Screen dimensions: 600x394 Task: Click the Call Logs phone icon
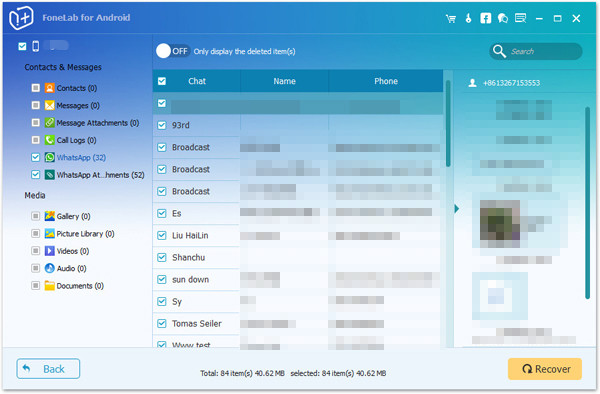click(50, 140)
